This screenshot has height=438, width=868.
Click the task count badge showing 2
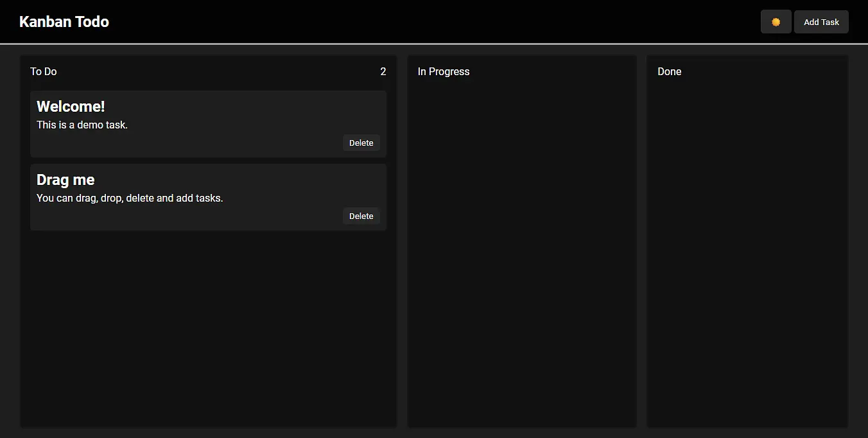383,71
